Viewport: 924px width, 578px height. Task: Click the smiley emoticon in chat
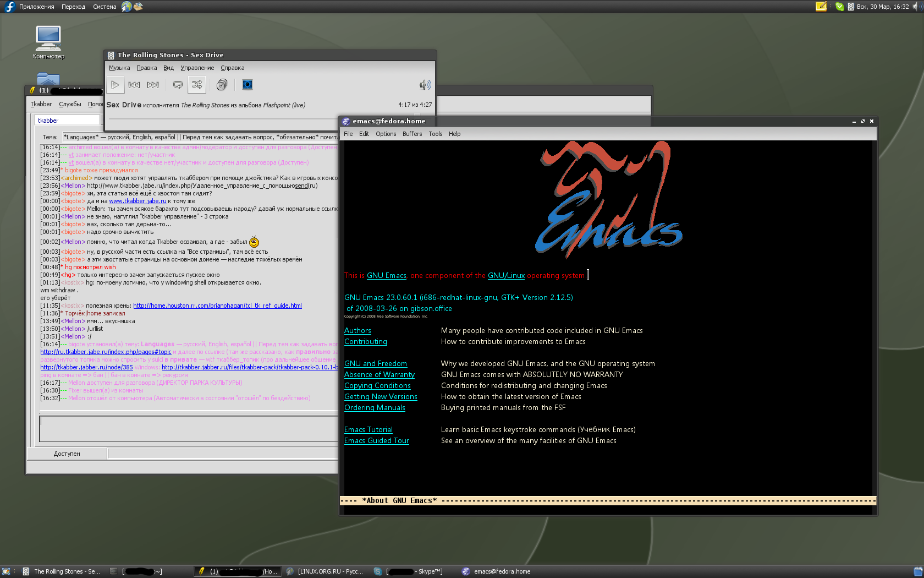click(x=254, y=242)
